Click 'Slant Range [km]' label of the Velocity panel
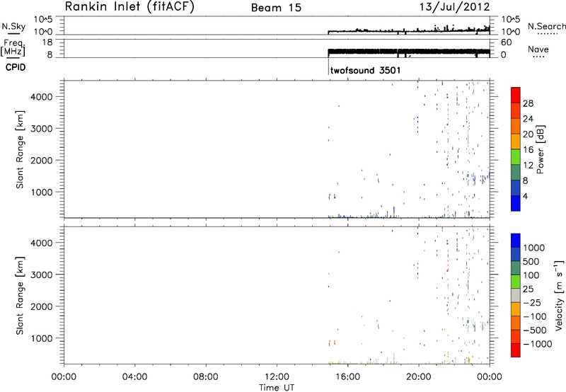The width and height of the screenshot is (566, 392). tap(20, 296)
